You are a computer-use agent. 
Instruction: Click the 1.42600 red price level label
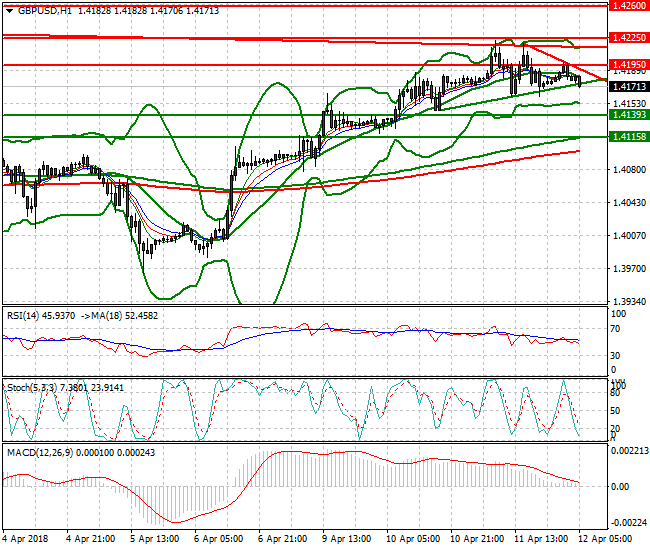pyautogui.click(x=629, y=6)
